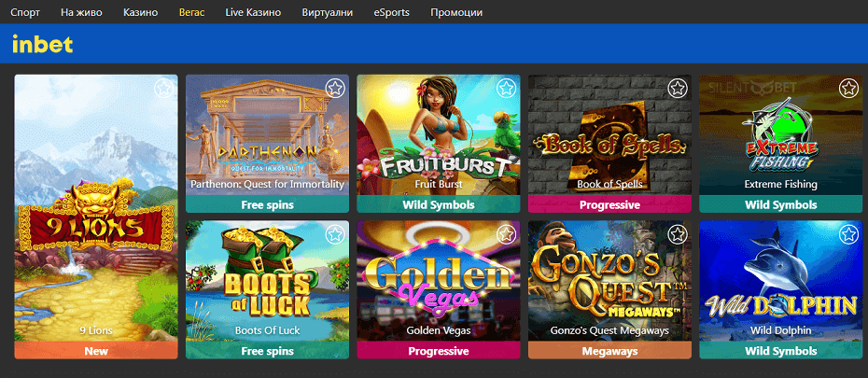Click the Progressive label under Book of Spells
Image resolution: width=868 pixels, height=378 pixels.
tap(609, 204)
